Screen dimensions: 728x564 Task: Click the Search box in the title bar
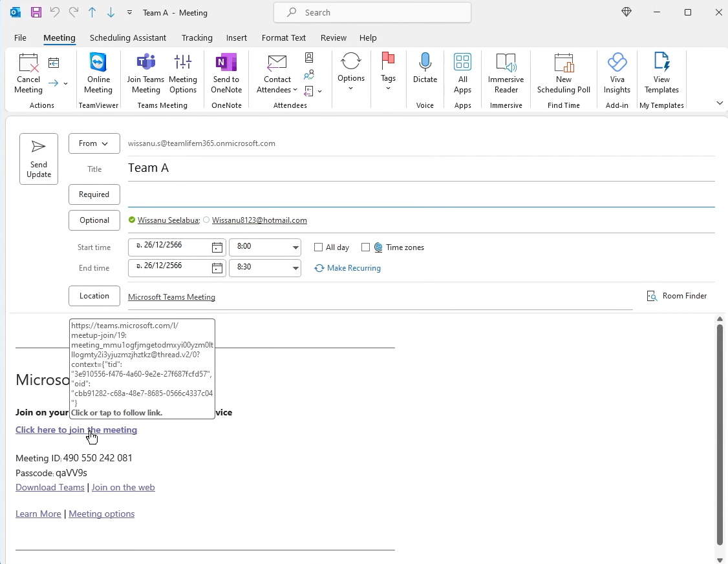tap(372, 12)
